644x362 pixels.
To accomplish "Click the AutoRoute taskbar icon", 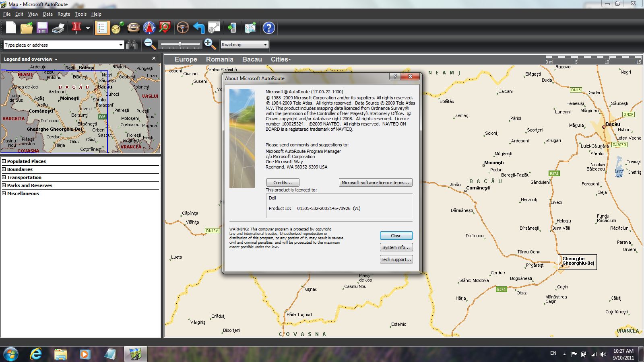I will coord(135,354).
